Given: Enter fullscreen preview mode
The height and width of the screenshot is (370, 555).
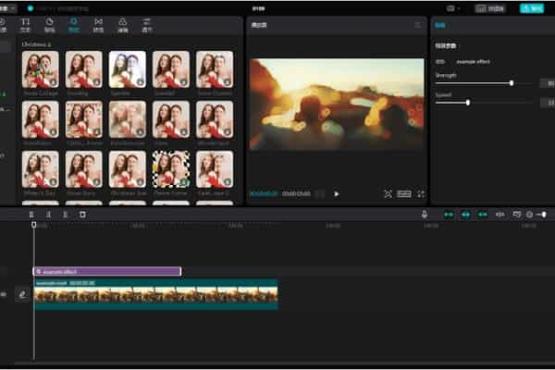Looking at the screenshot, I should [x=420, y=194].
